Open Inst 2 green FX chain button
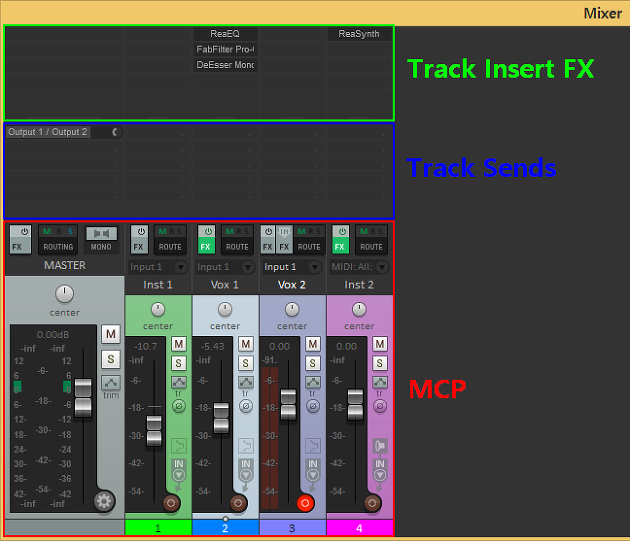Image resolution: width=630 pixels, height=541 pixels. [x=340, y=247]
